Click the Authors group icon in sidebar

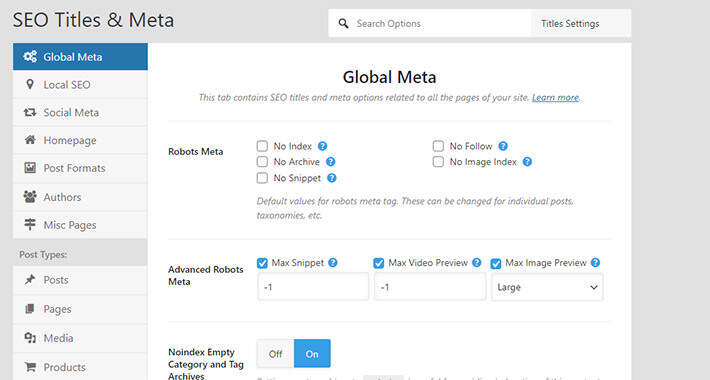[x=30, y=197]
